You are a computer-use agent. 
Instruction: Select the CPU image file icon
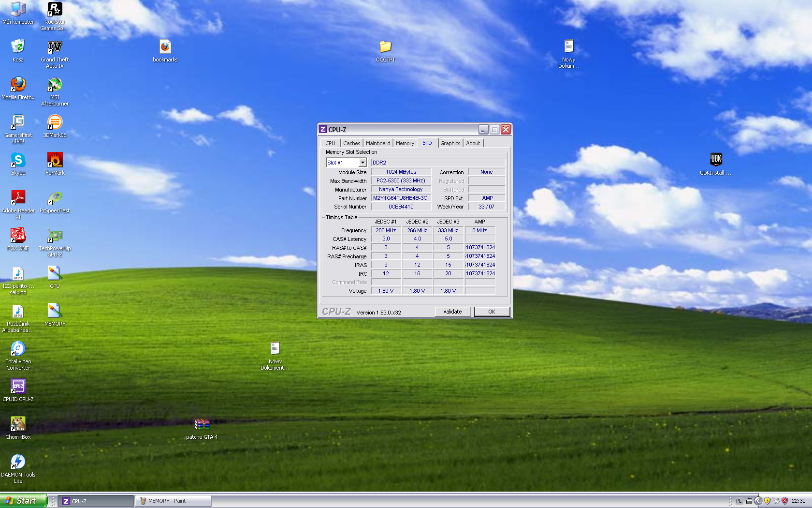click(55, 277)
